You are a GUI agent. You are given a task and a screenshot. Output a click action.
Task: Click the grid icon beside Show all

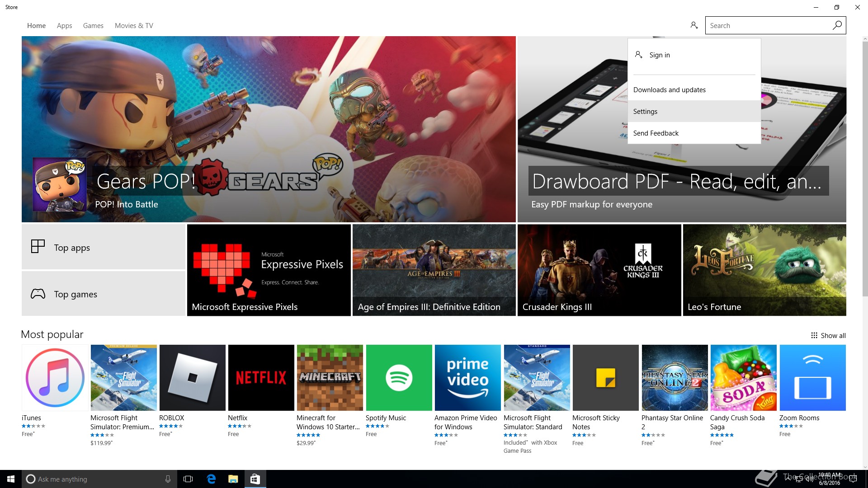pos(814,335)
